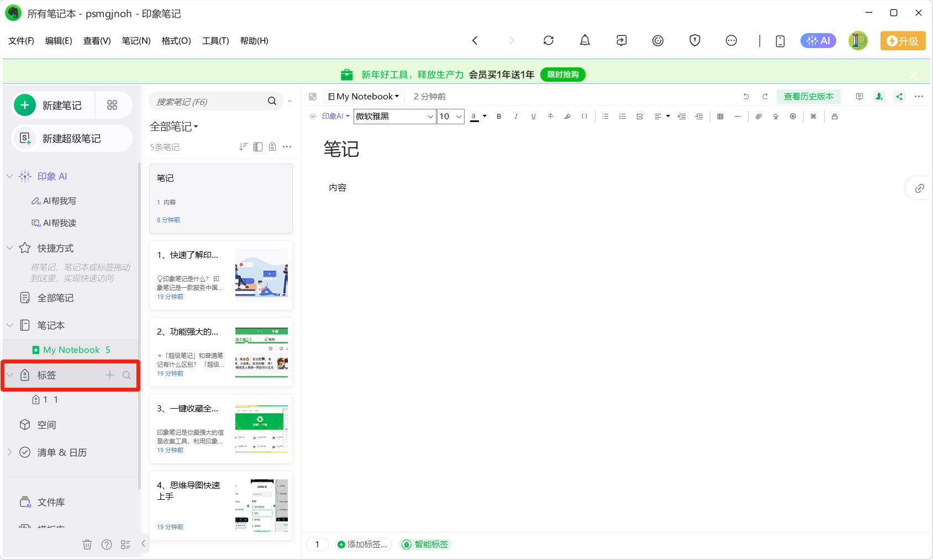This screenshot has height=560, width=933.
Task: Click the help question mark icon
Action: 107,545
